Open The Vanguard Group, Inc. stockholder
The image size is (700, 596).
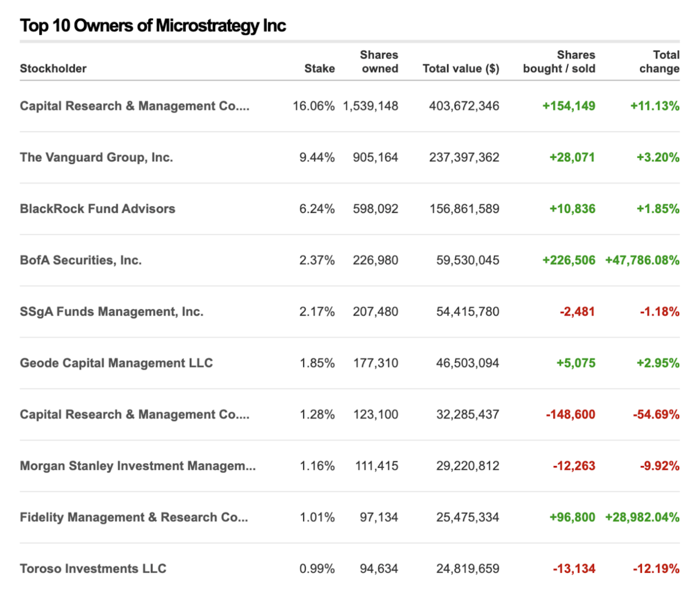(96, 158)
